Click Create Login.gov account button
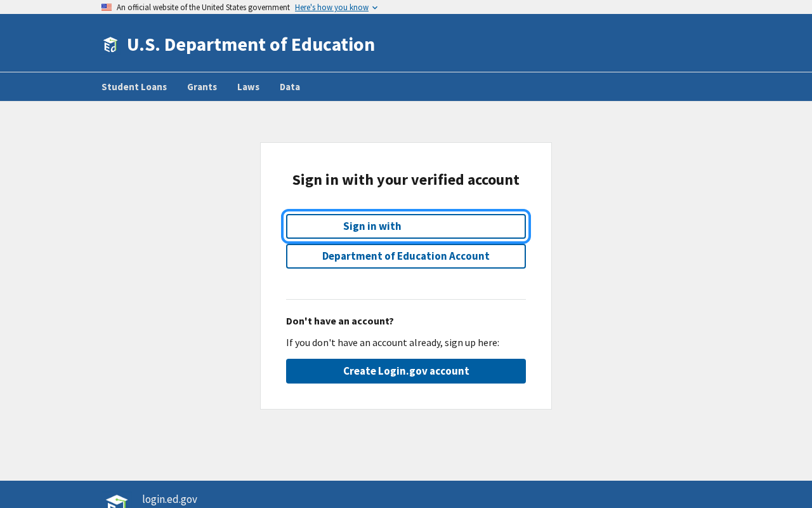Viewport: 812px width, 508px height. coord(406,371)
